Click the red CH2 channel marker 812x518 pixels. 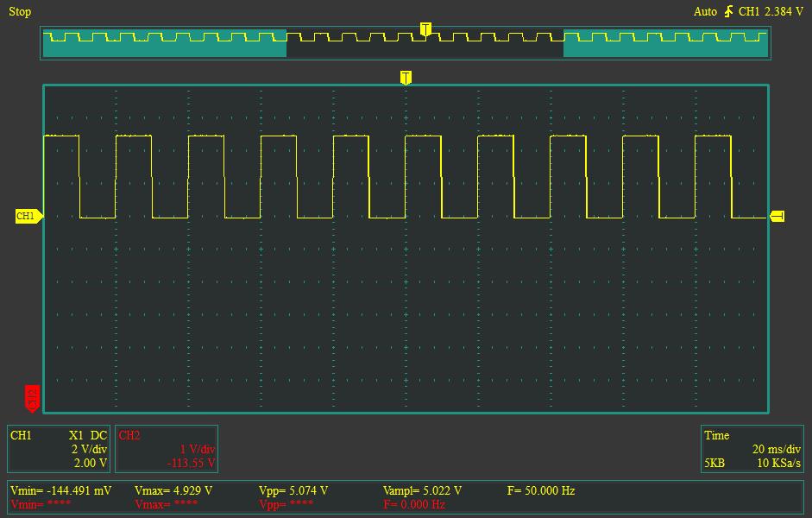click(x=32, y=399)
